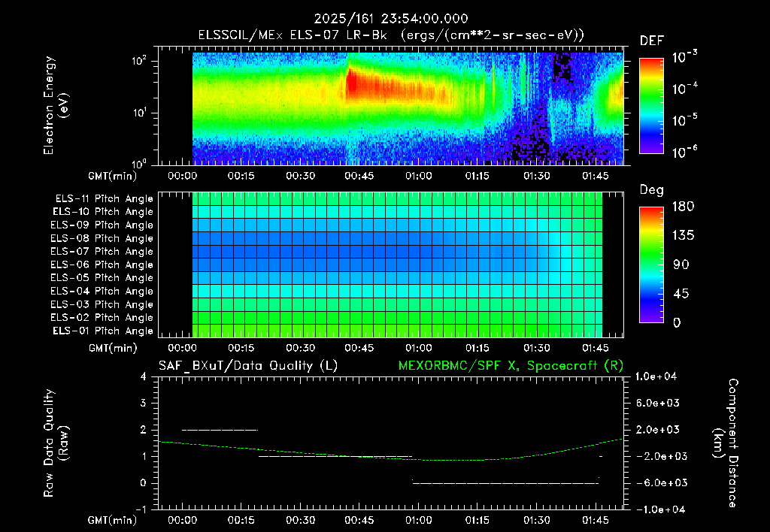
Task: Click the 4 tick on Raw Data Quality axis
Action: pos(143,376)
